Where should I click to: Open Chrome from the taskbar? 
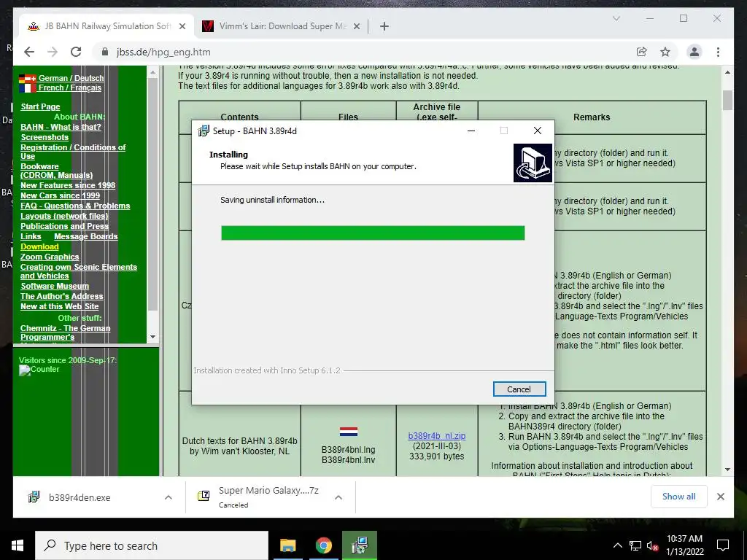tap(323, 545)
